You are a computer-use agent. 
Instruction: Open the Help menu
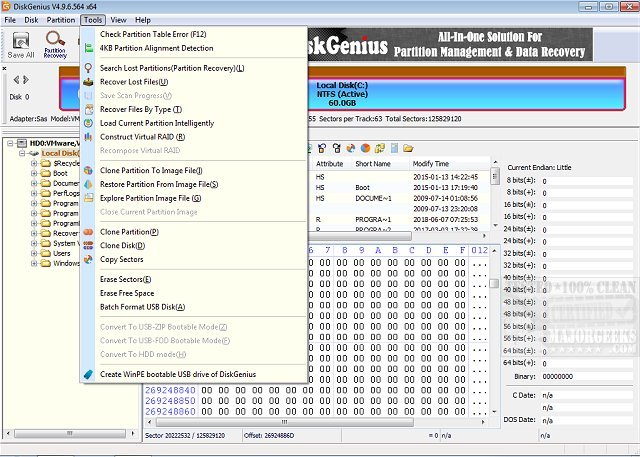143,20
